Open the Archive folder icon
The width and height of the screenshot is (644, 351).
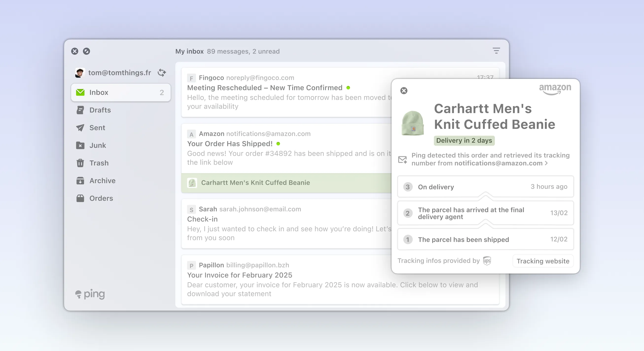click(x=80, y=181)
